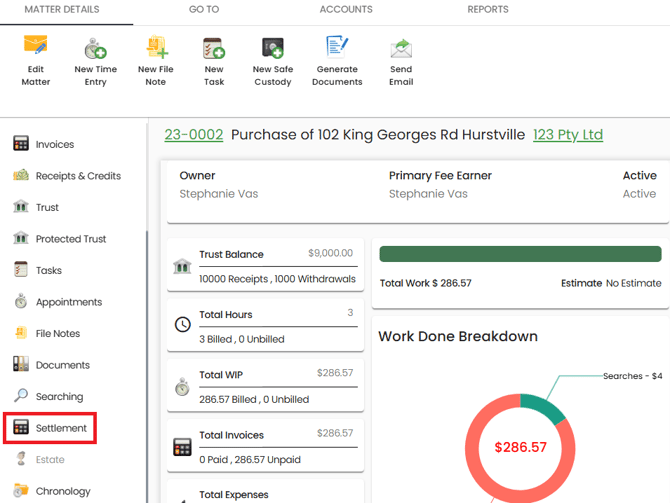Open the 123 Pty Ltd link

click(x=568, y=135)
